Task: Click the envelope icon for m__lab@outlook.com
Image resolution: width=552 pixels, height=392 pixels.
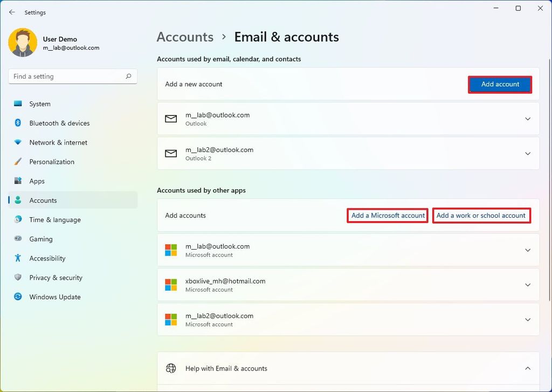Action: (171, 119)
